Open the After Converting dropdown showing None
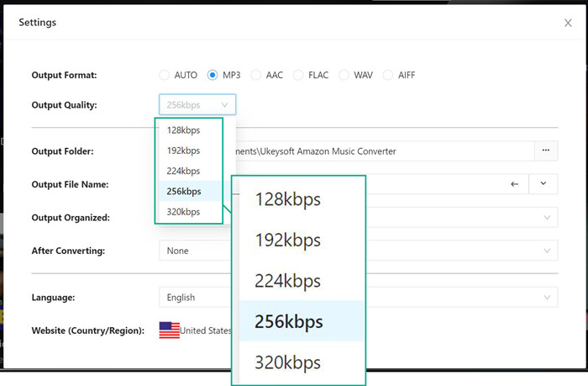This screenshot has width=588, height=386. 358,251
